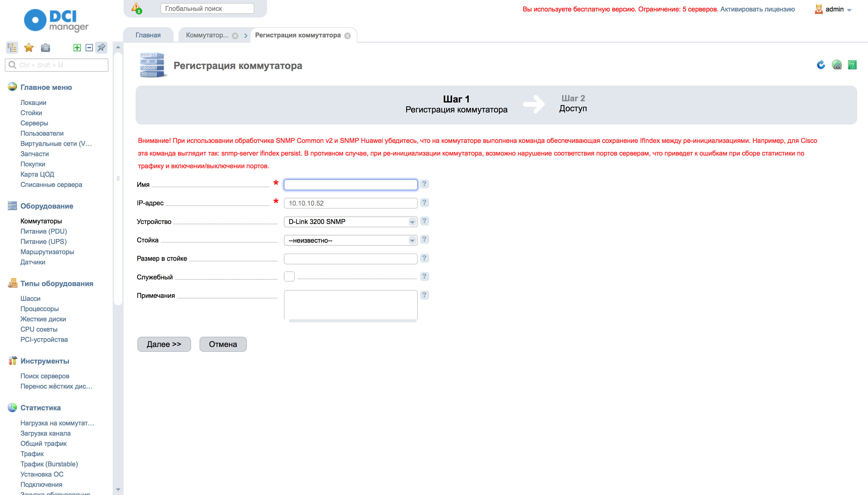Image resolution: width=868 pixels, height=495 pixels.
Task: Close the Регистрация коммутатора tab
Action: coord(347,36)
